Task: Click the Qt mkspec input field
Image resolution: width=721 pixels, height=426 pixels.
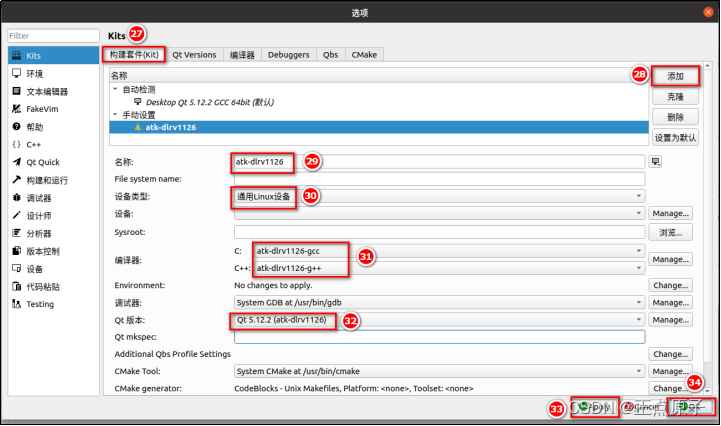Action: click(x=439, y=337)
